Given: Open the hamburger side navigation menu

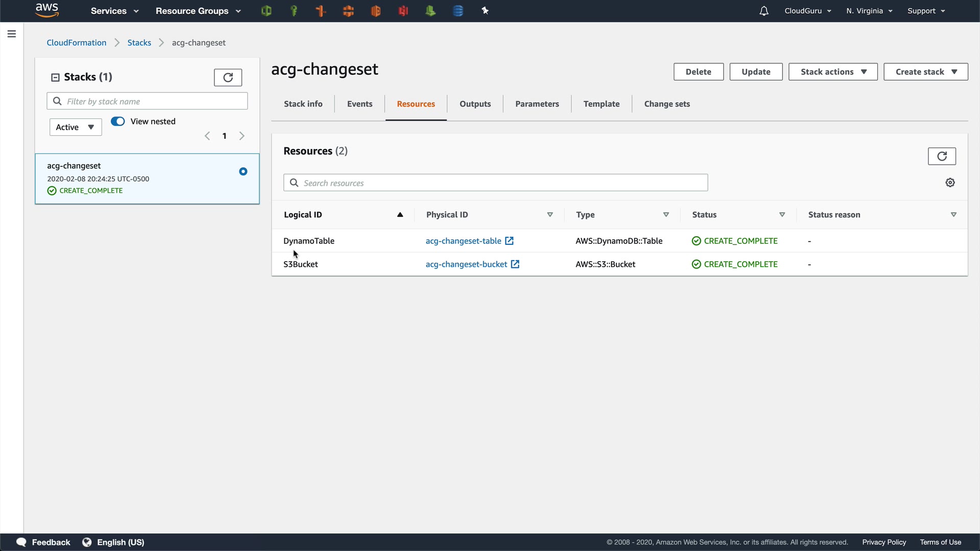Looking at the screenshot, I should (x=12, y=34).
